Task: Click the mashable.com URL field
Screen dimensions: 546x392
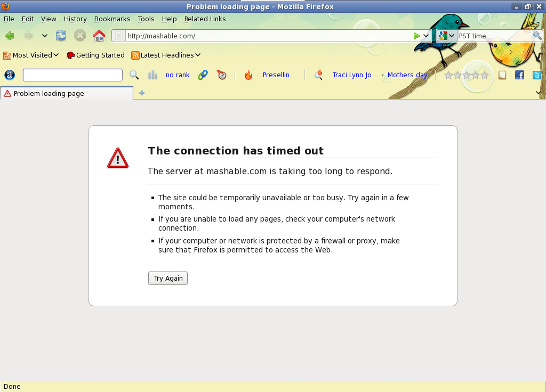Action: pos(268,36)
